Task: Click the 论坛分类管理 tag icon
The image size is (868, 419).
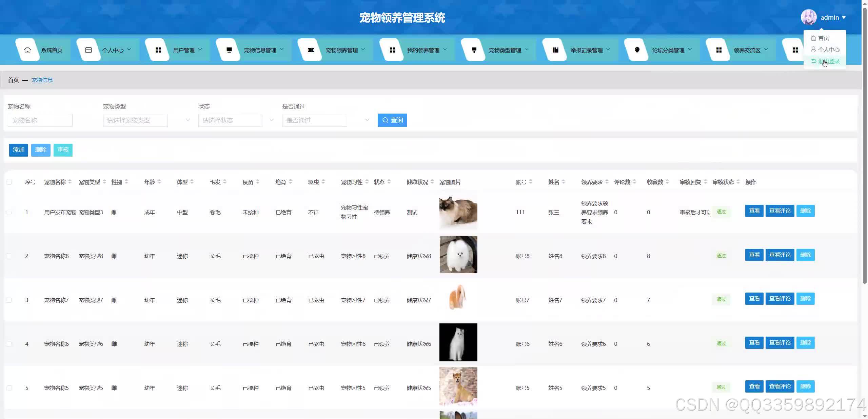Action: click(637, 49)
